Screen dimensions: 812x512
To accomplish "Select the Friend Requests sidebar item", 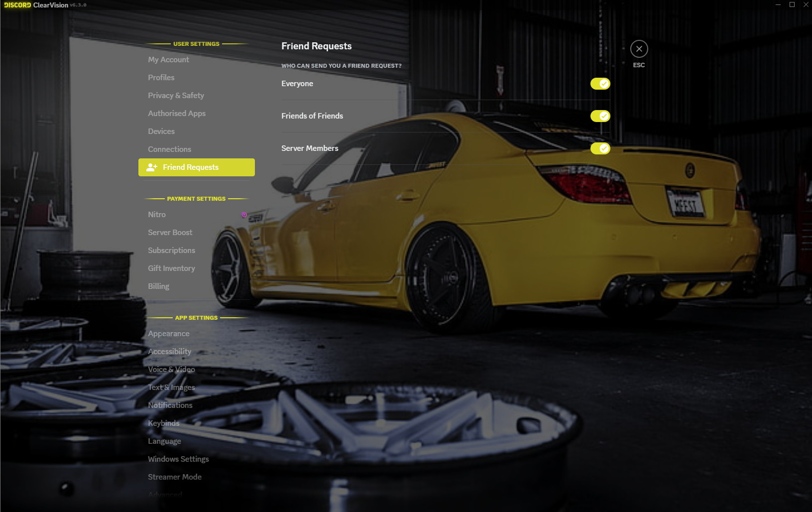I will [197, 167].
